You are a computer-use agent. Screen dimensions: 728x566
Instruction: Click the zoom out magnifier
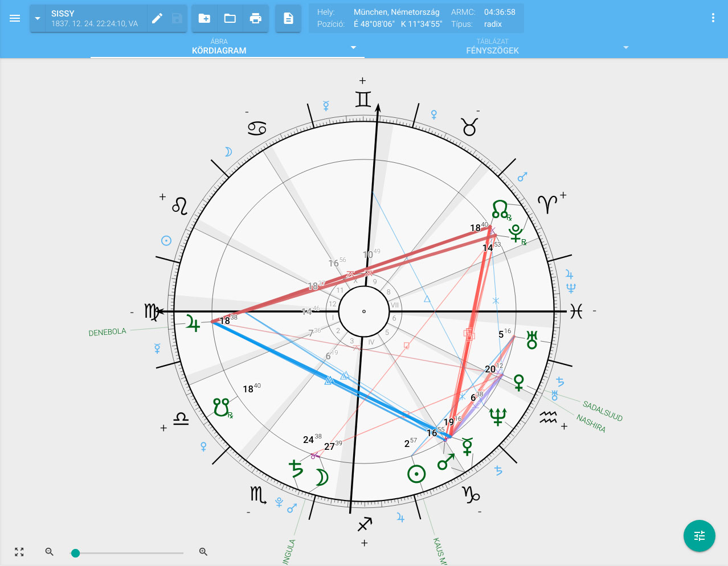(50, 552)
